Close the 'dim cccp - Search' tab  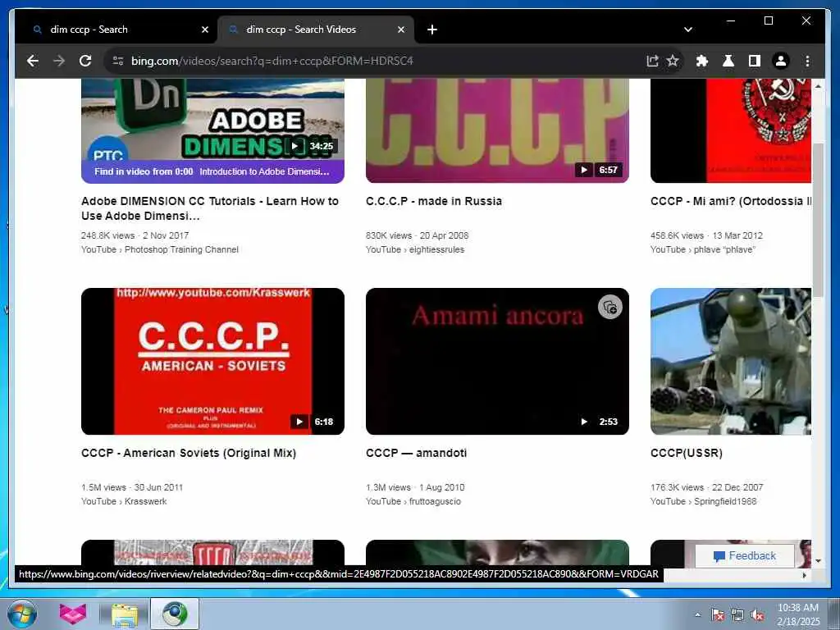[204, 30]
